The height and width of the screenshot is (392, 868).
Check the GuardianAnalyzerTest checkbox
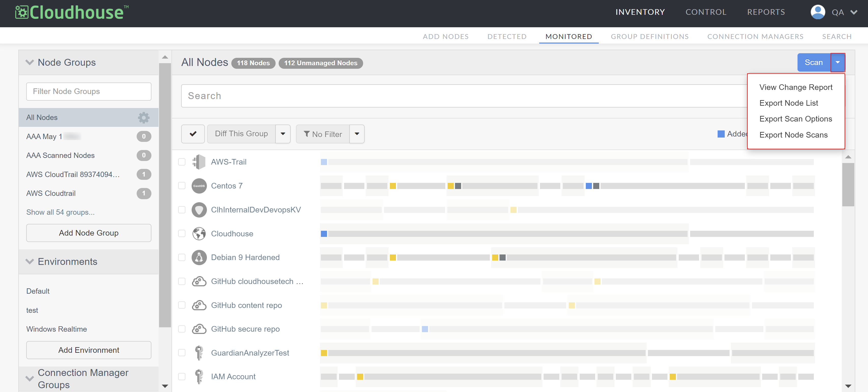(x=182, y=353)
